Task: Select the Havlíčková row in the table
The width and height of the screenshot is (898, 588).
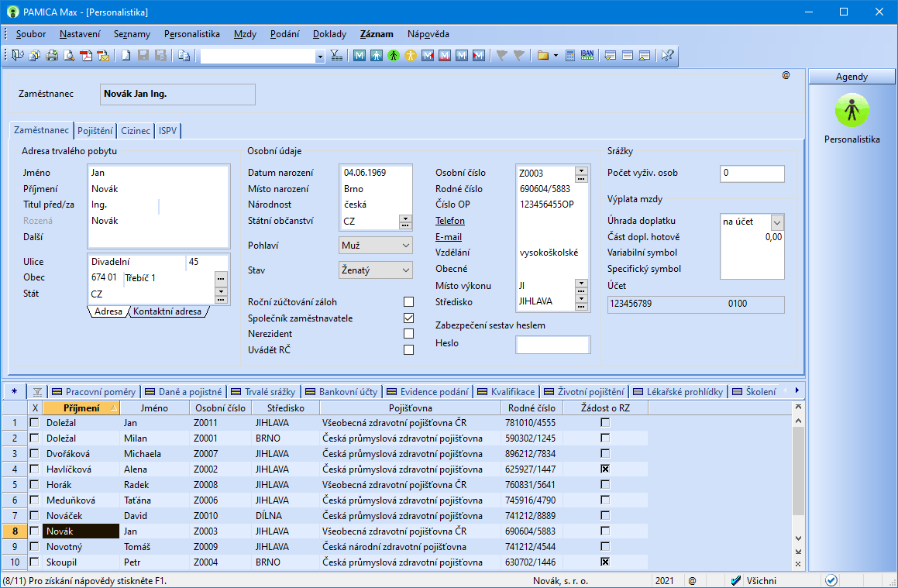Action: click(325, 469)
